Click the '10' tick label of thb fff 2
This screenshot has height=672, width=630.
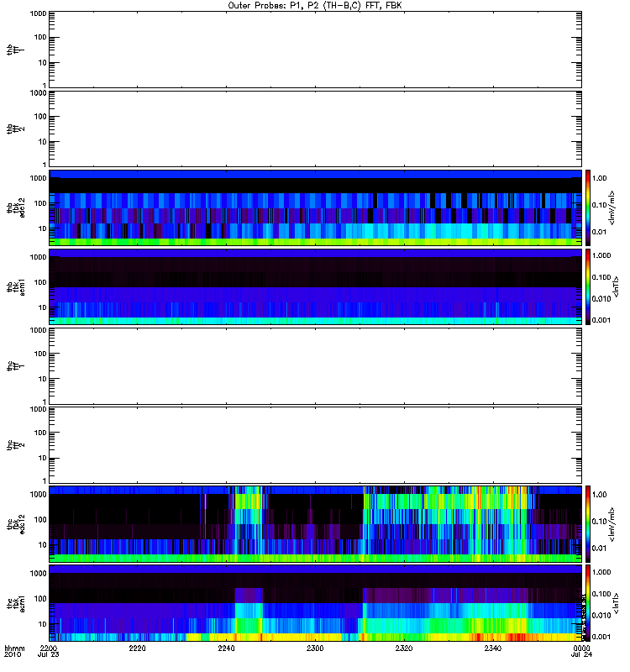[43, 142]
